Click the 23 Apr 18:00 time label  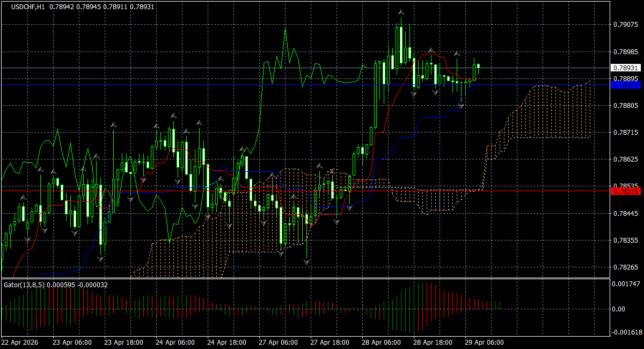pos(123,342)
